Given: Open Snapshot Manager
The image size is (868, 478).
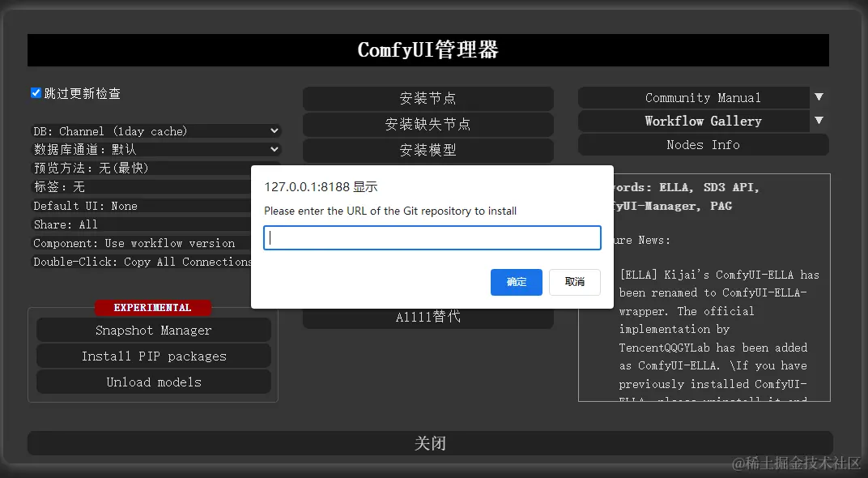Looking at the screenshot, I should pyautogui.click(x=154, y=331).
